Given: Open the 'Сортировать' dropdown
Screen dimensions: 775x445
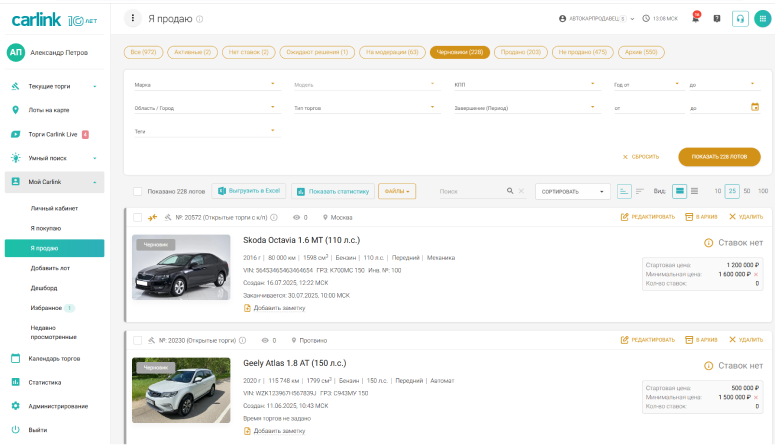Looking at the screenshot, I should click(x=573, y=191).
